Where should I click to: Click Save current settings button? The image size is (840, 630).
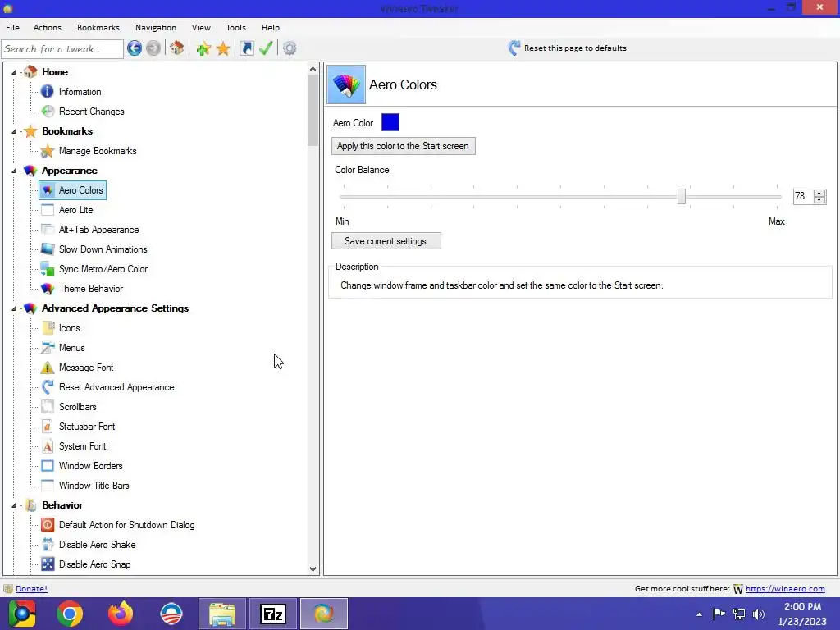coord(386,241)
